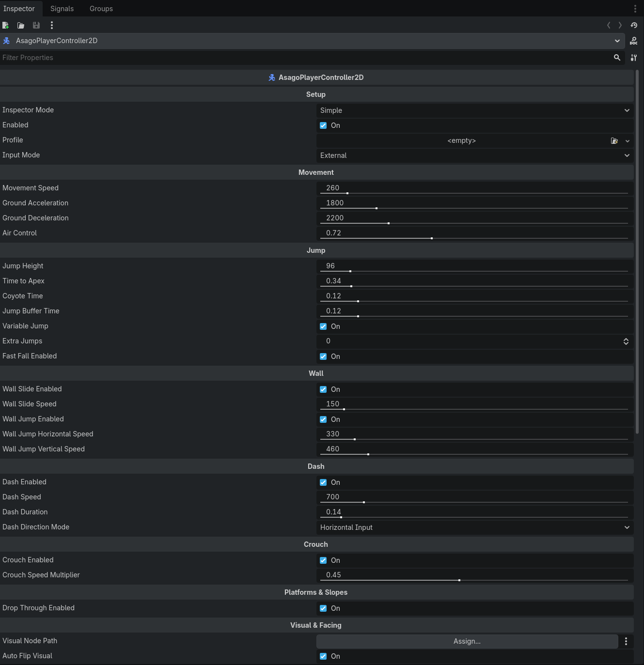
Task: Open the dock options three-dot menu
Action: (635, 9)
